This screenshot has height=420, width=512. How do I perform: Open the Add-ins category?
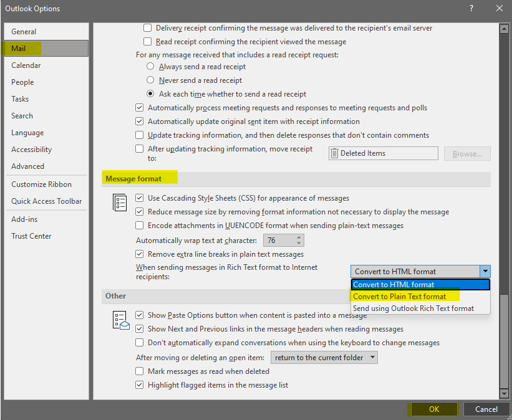tap(46, 219)
